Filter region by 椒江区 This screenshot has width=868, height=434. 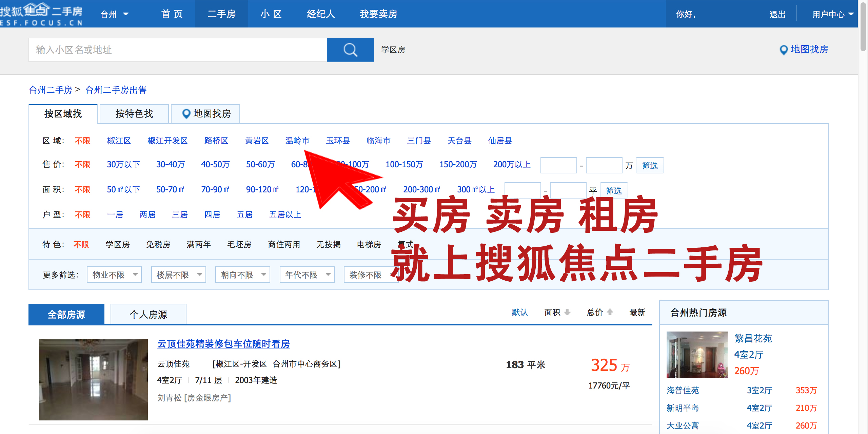(119, 140)
